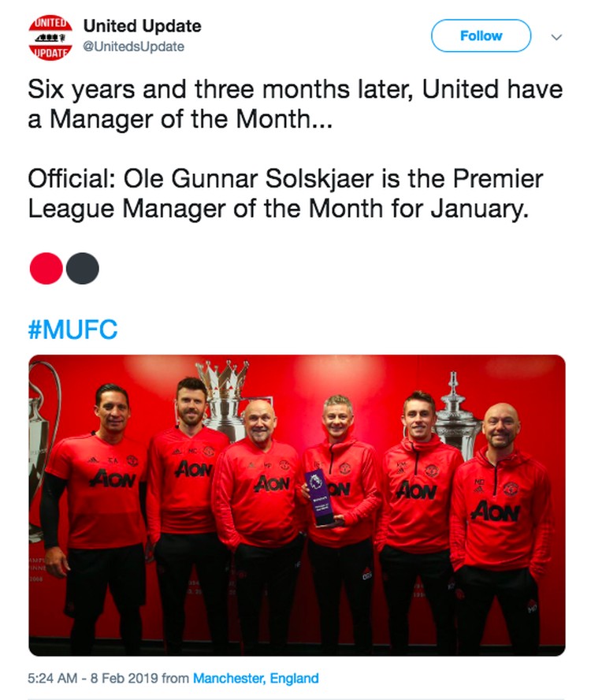Image resolution: width=591 pixels, height=700 pixels.
Task: Click the Follow button
Action: click(481, 36)
